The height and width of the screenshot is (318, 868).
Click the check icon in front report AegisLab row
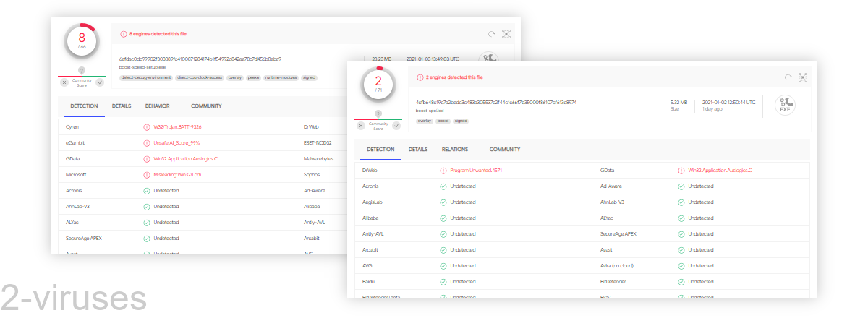click(443, 202)
